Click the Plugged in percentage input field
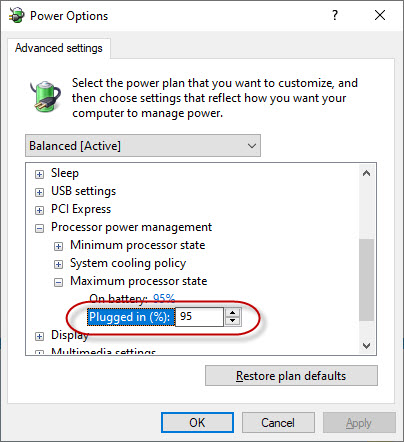 pyautogui.click(x=199, y=317)
